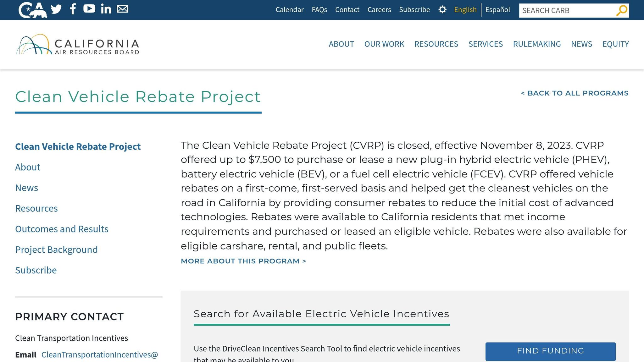644x362 pixels.
Task: Open the Contact link in top bar
Action: (347, 10)
